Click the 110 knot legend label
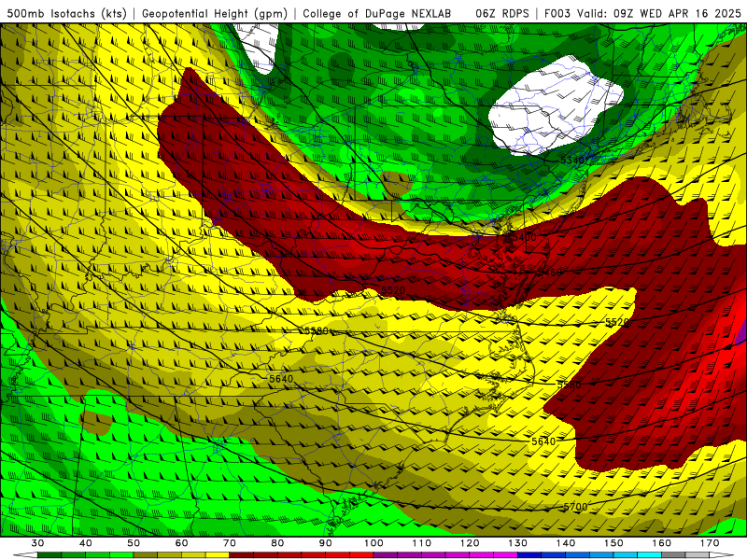This screenshot has width=747, height=560. coord(422,543)
